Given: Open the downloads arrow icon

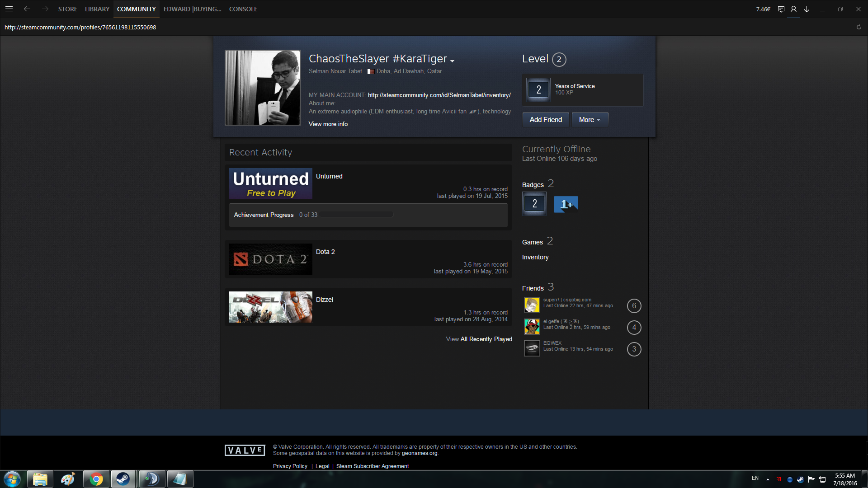Looking at the screenshot, I should pos(807,9).
